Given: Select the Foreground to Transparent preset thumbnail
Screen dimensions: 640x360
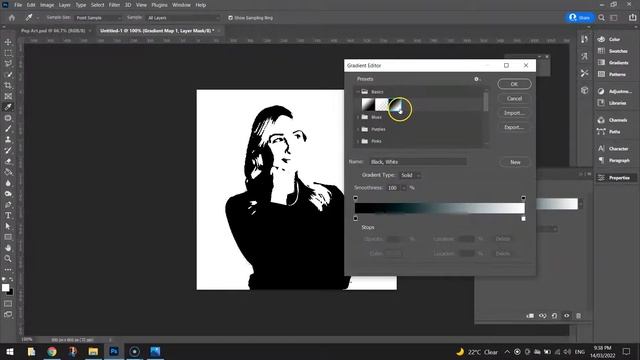Looking at the screenshot, I should pos(382,104).
